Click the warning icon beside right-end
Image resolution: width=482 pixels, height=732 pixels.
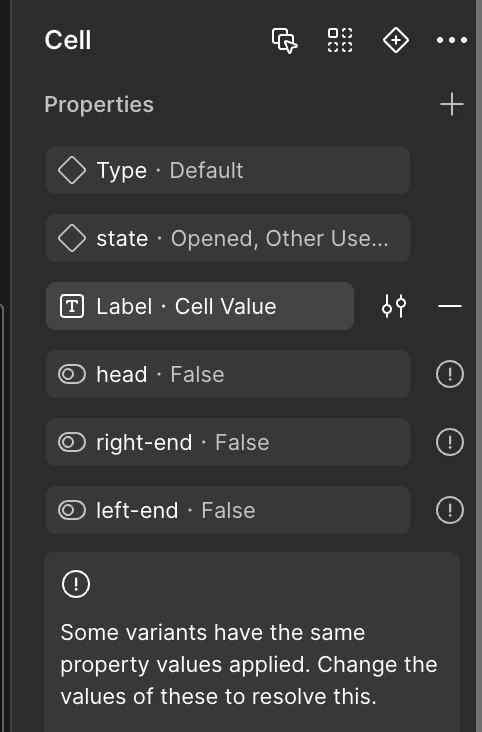(450, 442)
